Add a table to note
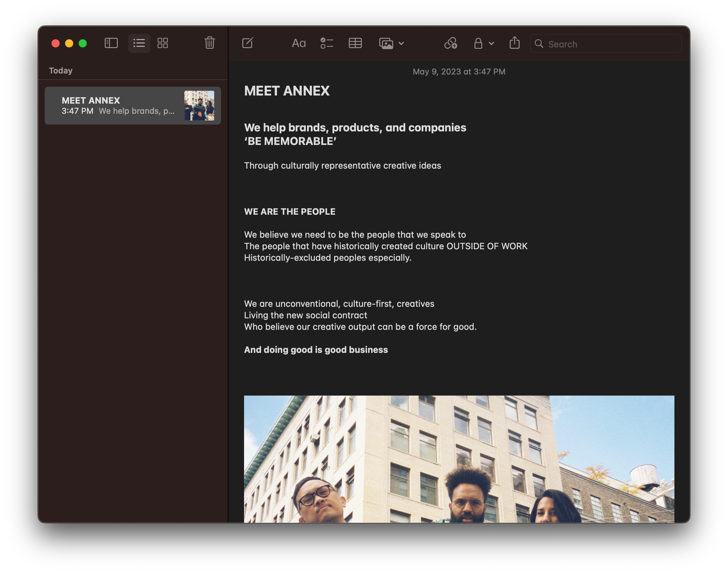Viewport: 728px width, 573px height. click(355, 43)
